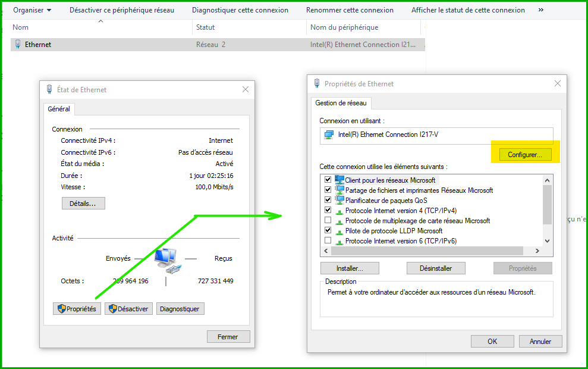The image size is (588, 369).
Task: Click the Planificateur de paquets QoS icon
Action: tap(339, 200)
